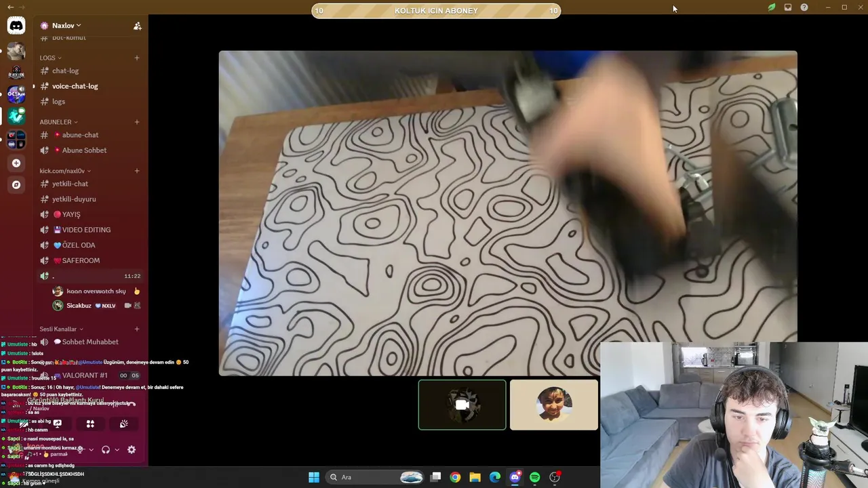Open Windows Start menu
Viewport: 868px width, 488px height.
click(x=314, y=477)
